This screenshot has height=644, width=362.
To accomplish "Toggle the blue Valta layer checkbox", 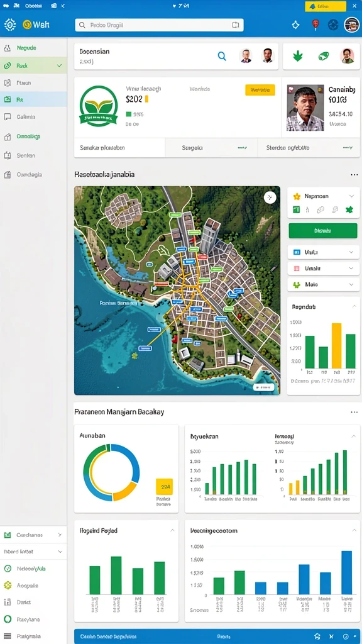I will click(297, 252).
